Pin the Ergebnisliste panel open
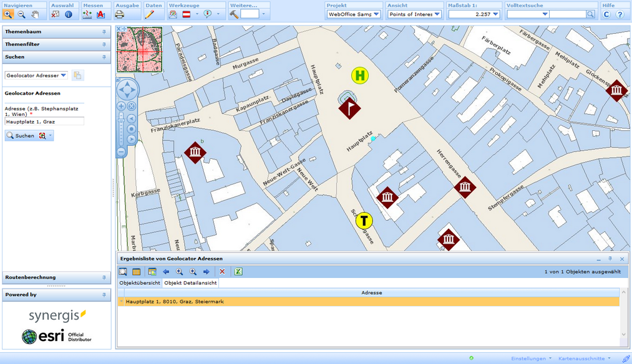632x364 pixels. coord(611,259)
